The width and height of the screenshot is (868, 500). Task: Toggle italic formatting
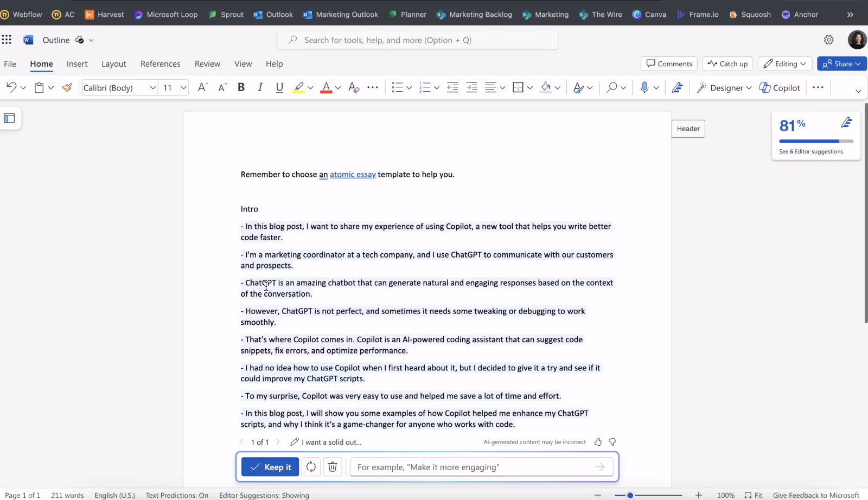coord(260,87)
